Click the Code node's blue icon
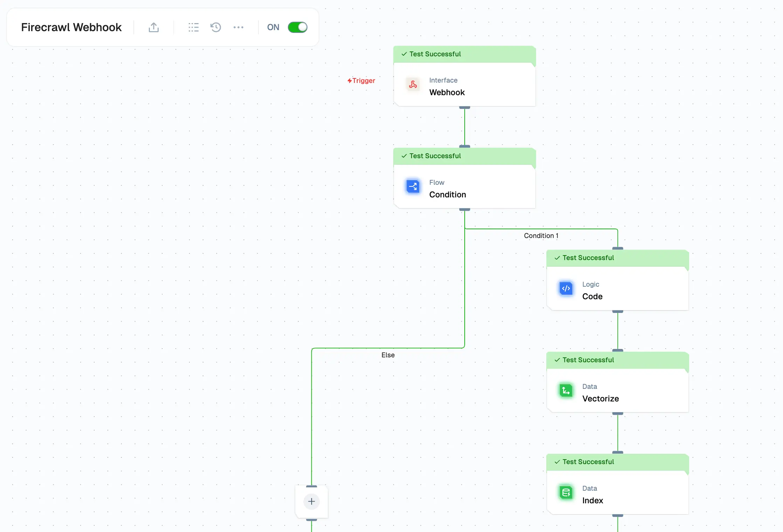Viewport: 783px width, 532px height. coord(566,289)
